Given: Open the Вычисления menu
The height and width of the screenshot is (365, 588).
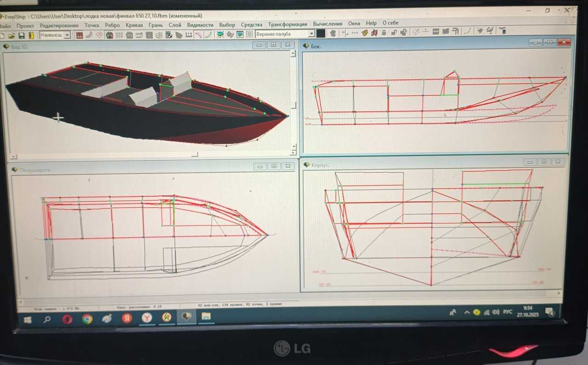Looking at the screenshot, I should click(327, 24).
